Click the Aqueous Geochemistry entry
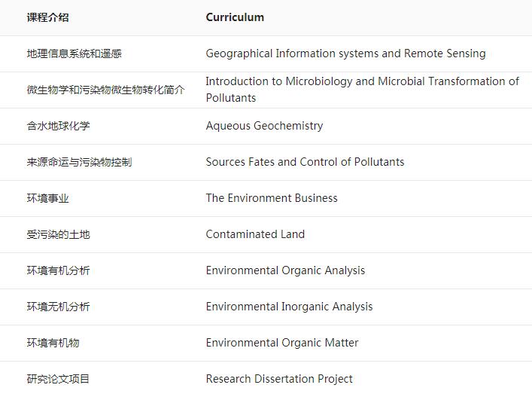 pyautogui.click(x=264, y=126)
